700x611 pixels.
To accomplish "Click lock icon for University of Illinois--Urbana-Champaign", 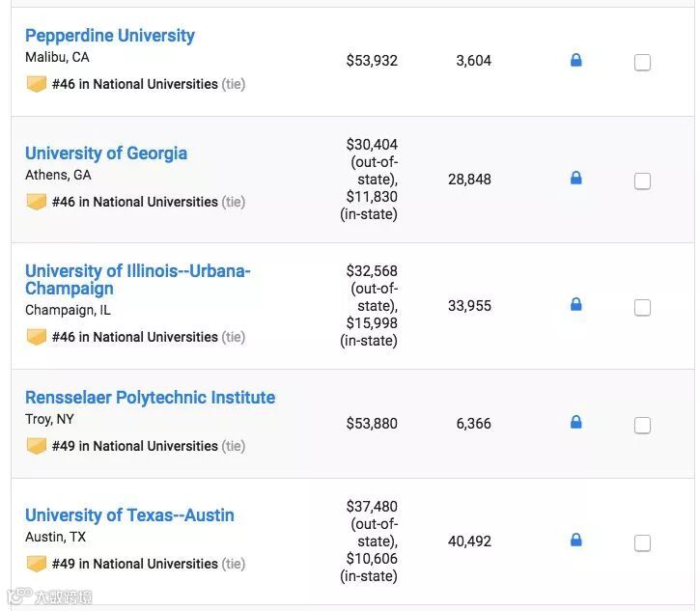I will tap(576, 305).
